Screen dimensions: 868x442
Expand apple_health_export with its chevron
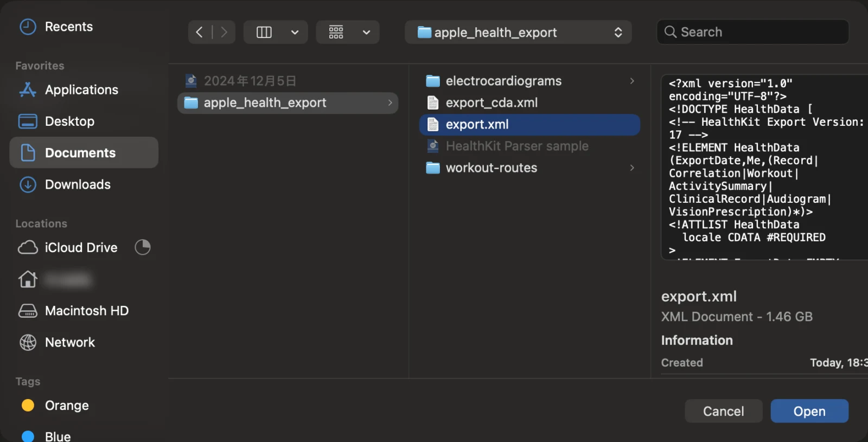(x=390, y=103)
